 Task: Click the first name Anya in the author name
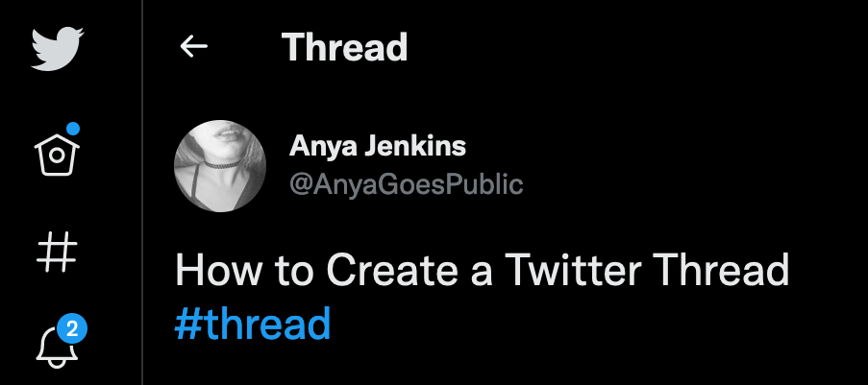click(x=318, y=148)
